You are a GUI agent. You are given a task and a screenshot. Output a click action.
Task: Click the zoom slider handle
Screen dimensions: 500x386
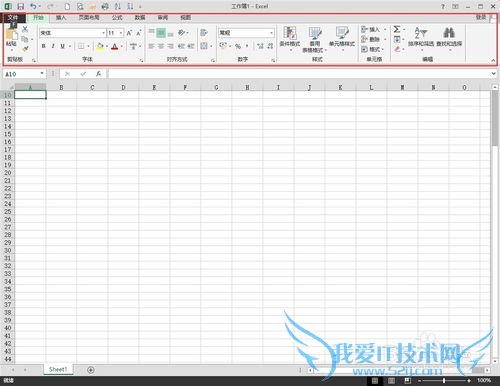point(444,381)
